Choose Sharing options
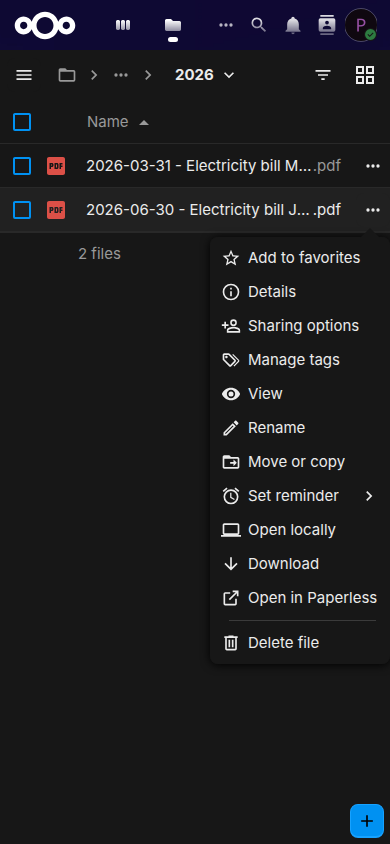The width and height of the screenshot is (390, 844). [x=300, y=326]
